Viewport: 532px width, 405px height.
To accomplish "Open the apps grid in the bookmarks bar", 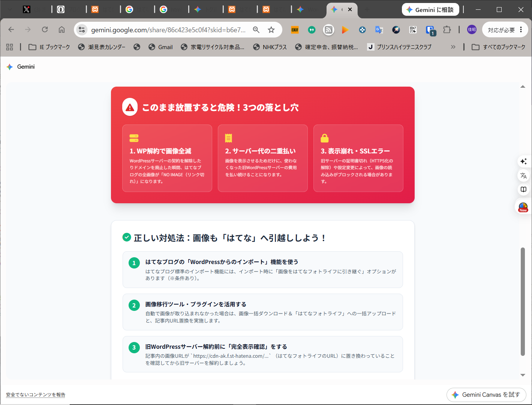I will pyautogui.click(x=10, y=47).
